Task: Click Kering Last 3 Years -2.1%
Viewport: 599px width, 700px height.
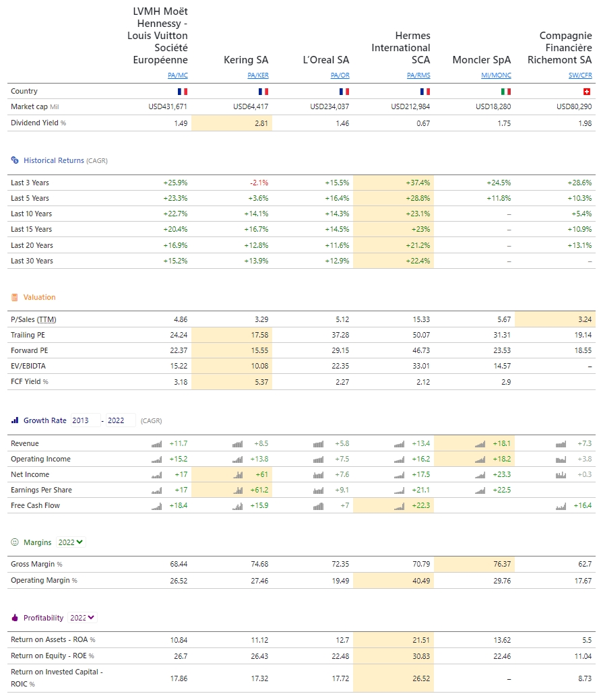Action: (x=259, y=183)
